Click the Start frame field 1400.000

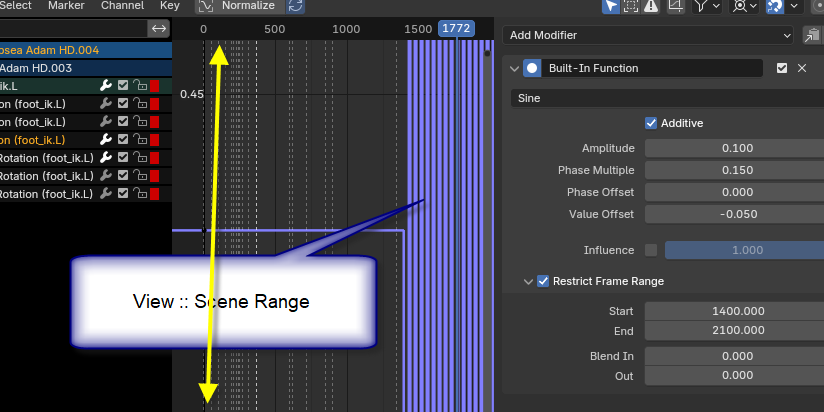point(735,311)
